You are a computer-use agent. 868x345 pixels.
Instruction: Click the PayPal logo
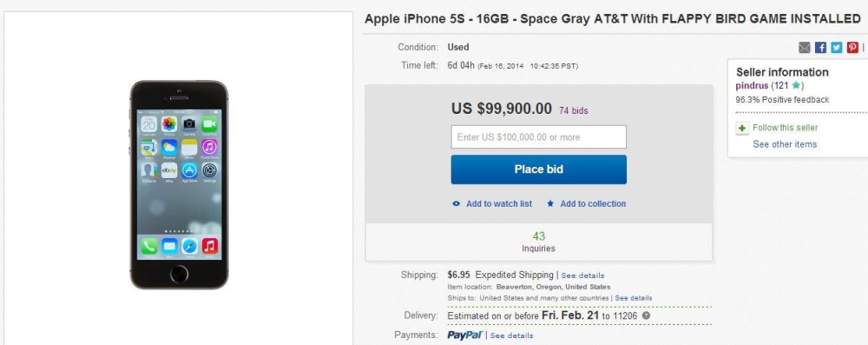[x=465, y=335]
